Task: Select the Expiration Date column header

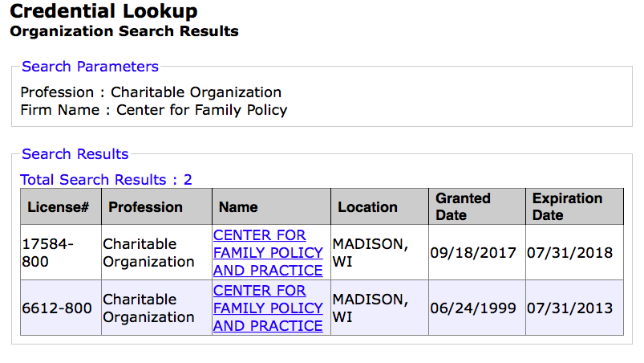Action: (567, 206)
